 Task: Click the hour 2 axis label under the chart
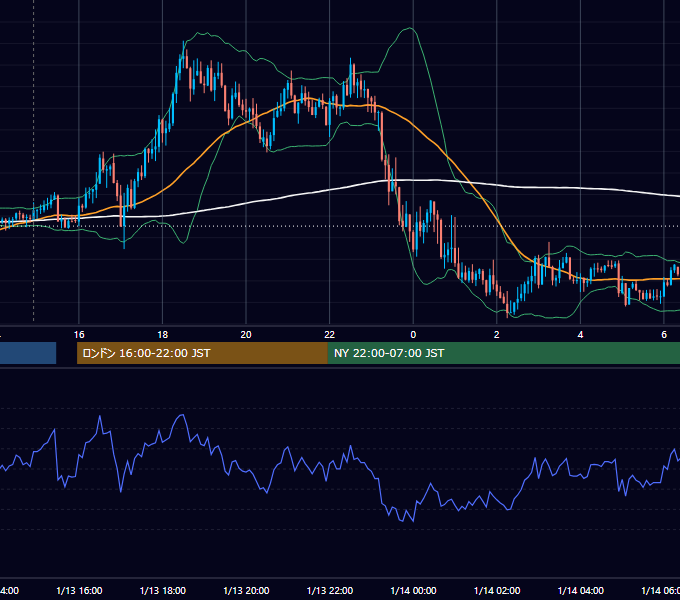click(497, 334)
